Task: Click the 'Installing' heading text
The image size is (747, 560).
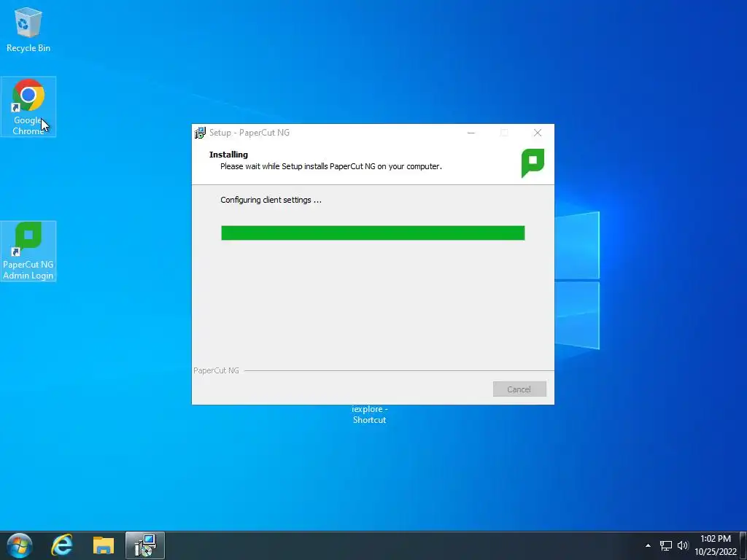Action: (228, 155)
